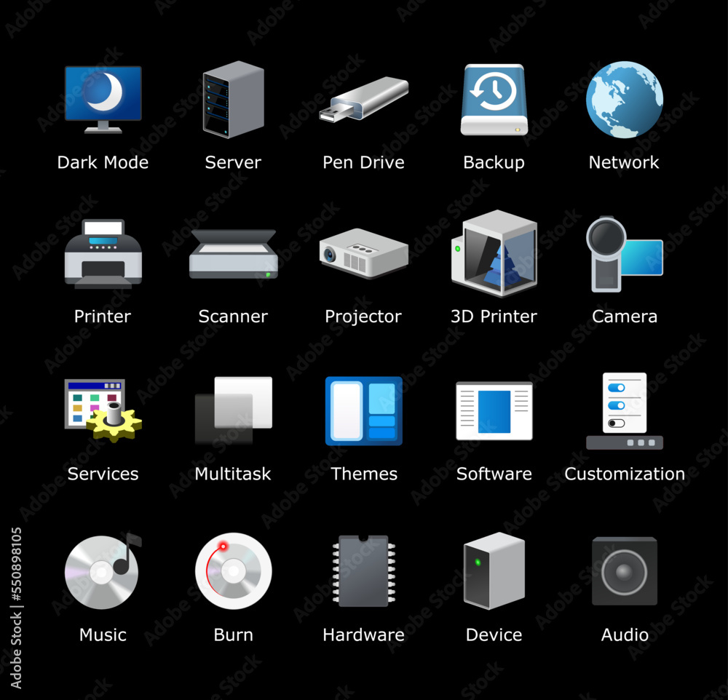Select the Customization toggles icon
Viewport: 728px width, 700px height.
(625, 411)
